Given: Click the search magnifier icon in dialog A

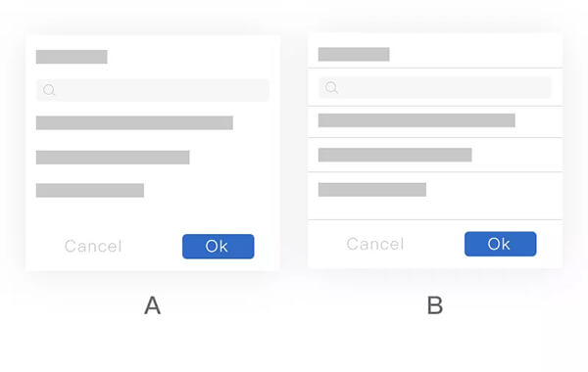Looking at the screenshot, I should click(x=49, y=90).
